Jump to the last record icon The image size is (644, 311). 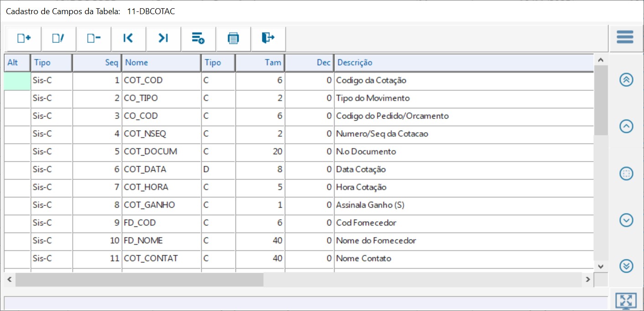pyautogui.click(x=163, y=39)
